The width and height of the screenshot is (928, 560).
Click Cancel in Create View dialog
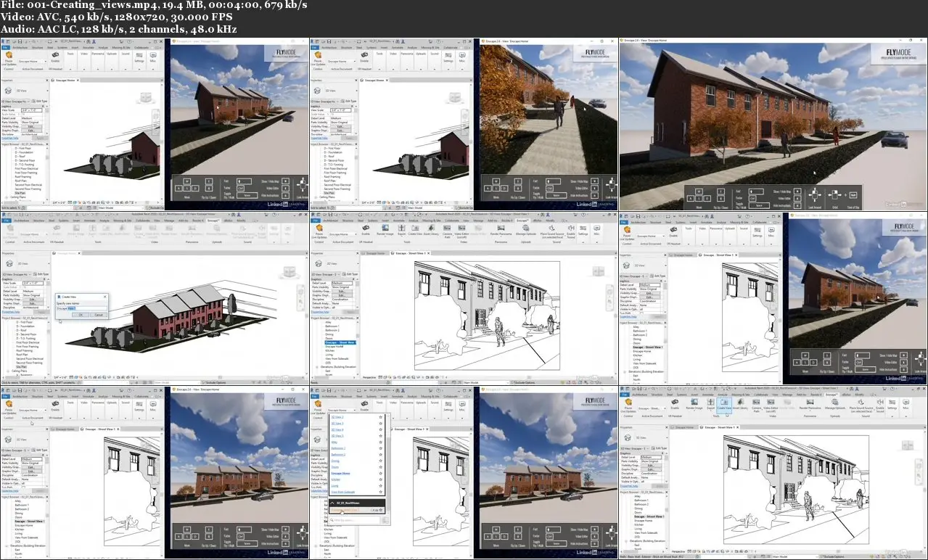coord(99,315)
